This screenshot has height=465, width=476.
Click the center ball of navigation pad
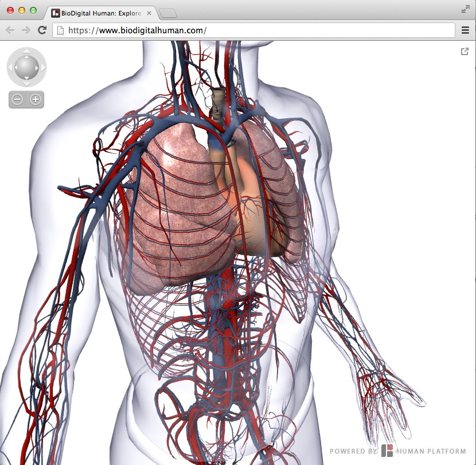click(x=26, y=67)
